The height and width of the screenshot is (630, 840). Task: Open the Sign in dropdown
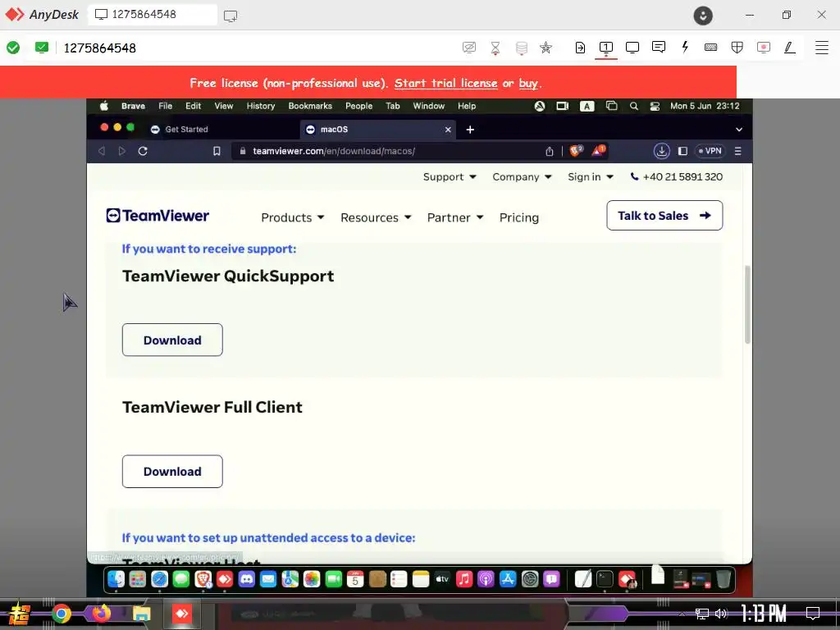(x=591, y=177)
